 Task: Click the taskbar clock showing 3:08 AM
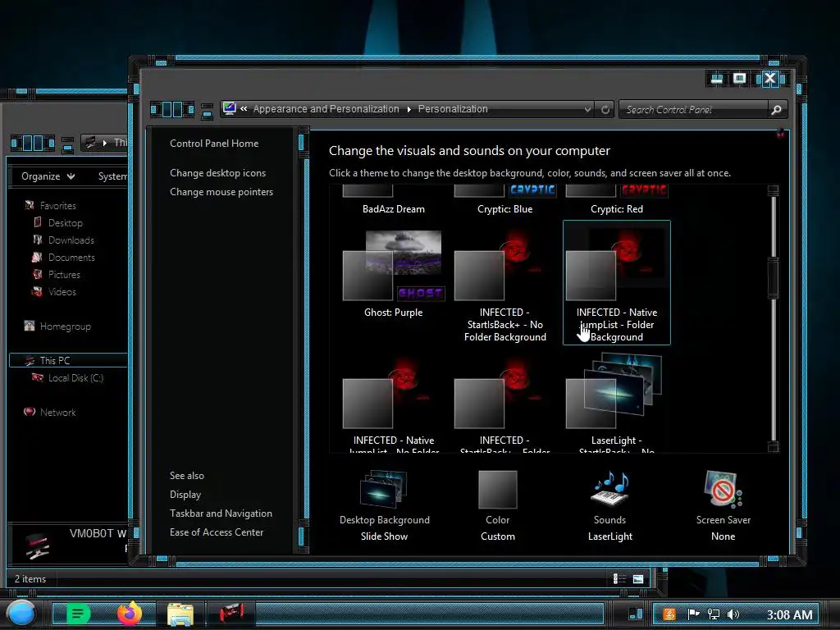click(789, 614)
